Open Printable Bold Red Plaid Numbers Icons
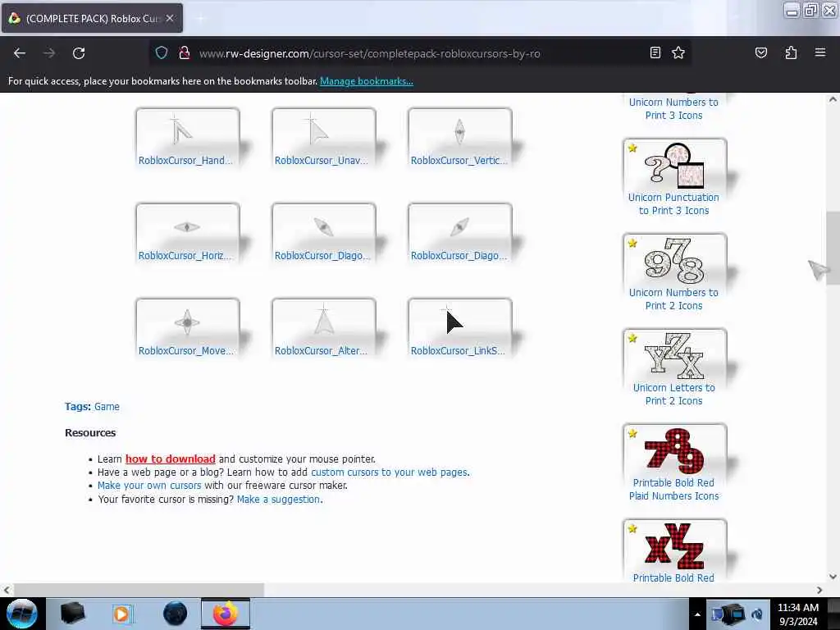The image size is (840, 630). (674, 464)
